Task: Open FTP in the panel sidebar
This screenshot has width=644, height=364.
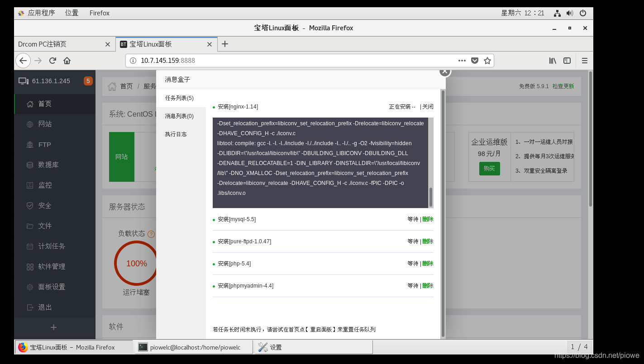Action: [55, 145]
